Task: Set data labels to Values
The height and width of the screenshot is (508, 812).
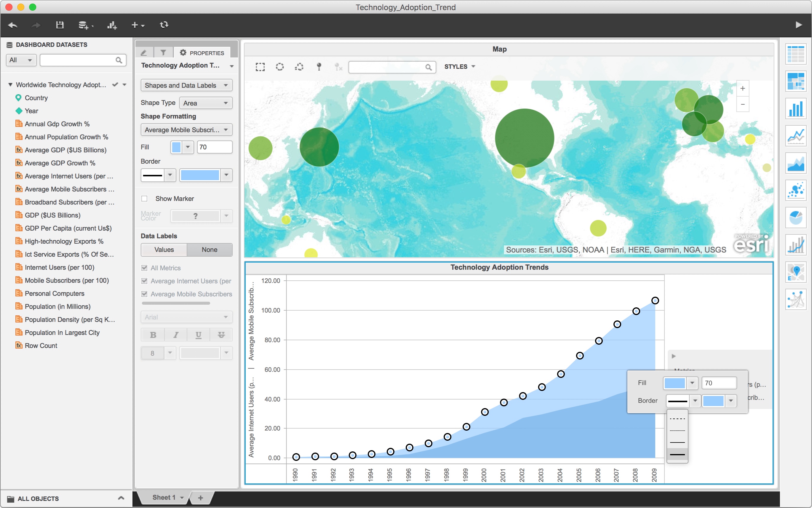Action: point(164,250)
